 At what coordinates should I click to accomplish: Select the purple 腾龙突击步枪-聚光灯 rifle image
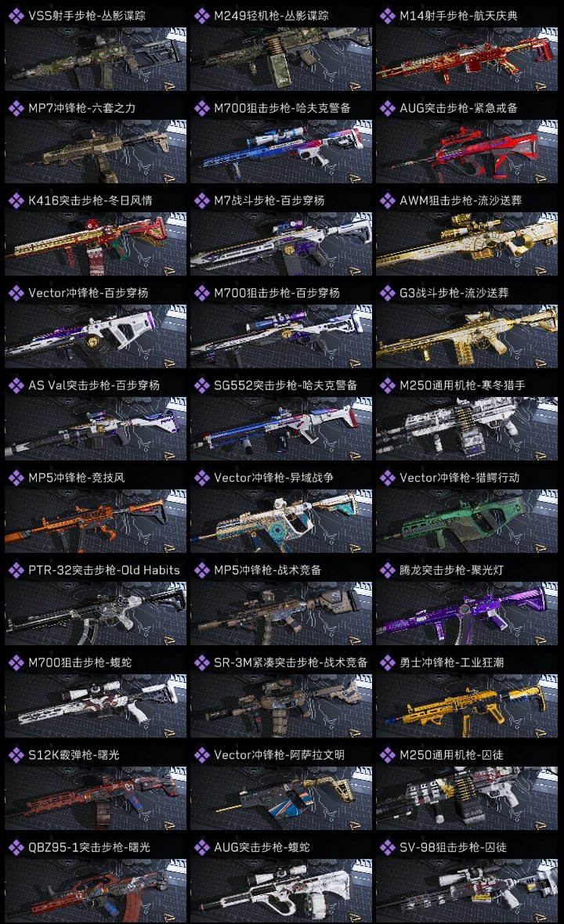tap(467, 613)
